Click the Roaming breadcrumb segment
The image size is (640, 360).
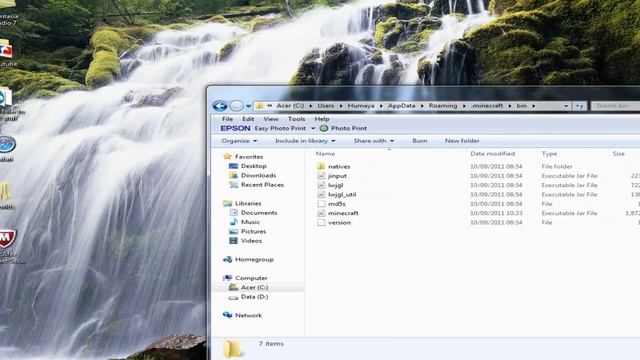pyautogui.click(x=443, y=106)
